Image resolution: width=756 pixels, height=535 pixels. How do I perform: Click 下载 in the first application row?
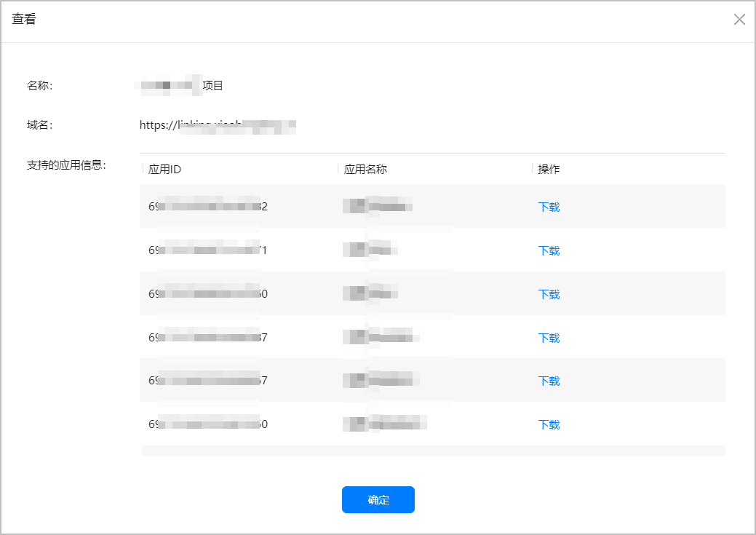pos(549,207)
